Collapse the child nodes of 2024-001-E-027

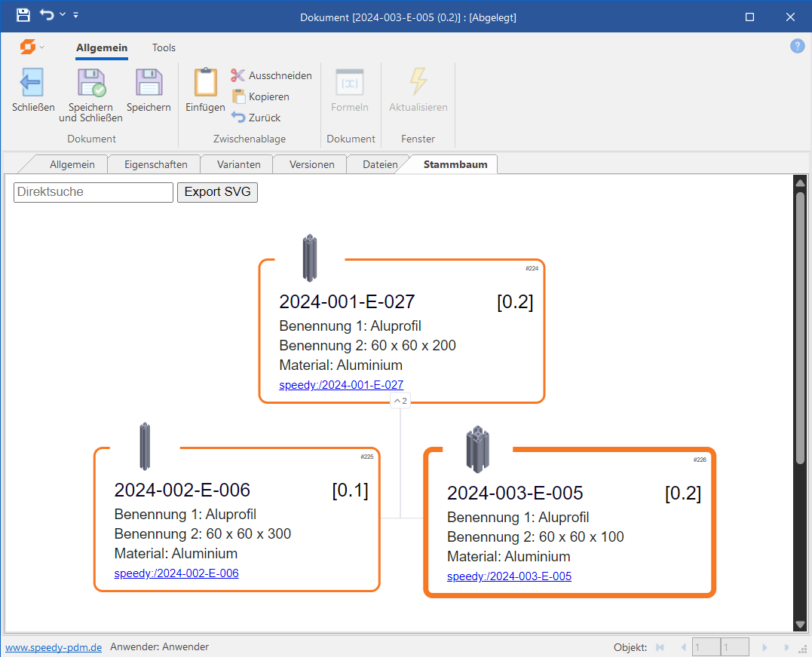pos(400,401)
